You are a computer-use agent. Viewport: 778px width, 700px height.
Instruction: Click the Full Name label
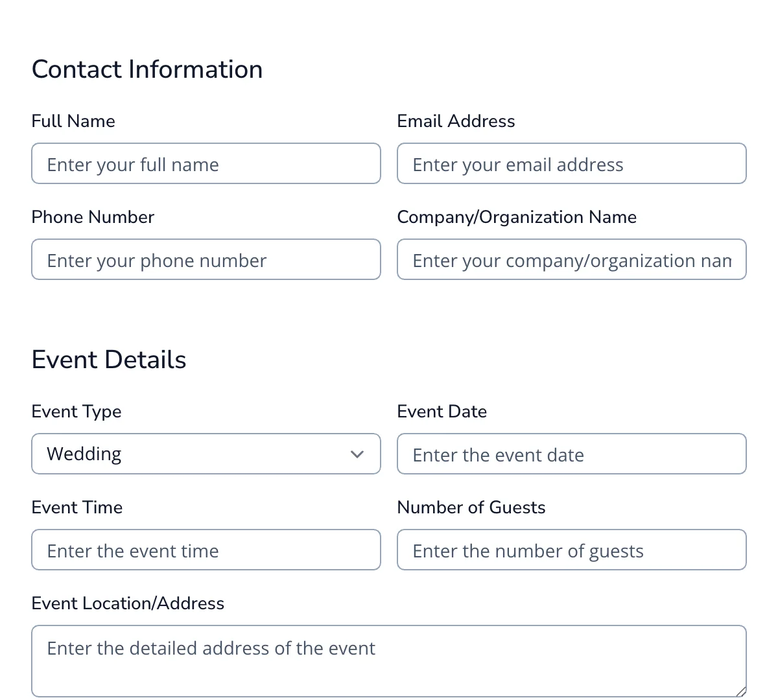click(x=73, y=121)
